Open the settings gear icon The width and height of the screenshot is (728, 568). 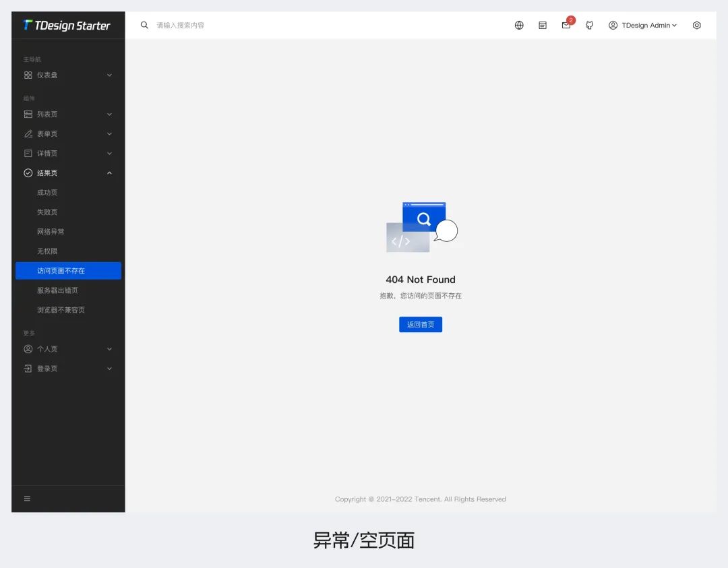(x=697, y=25)
